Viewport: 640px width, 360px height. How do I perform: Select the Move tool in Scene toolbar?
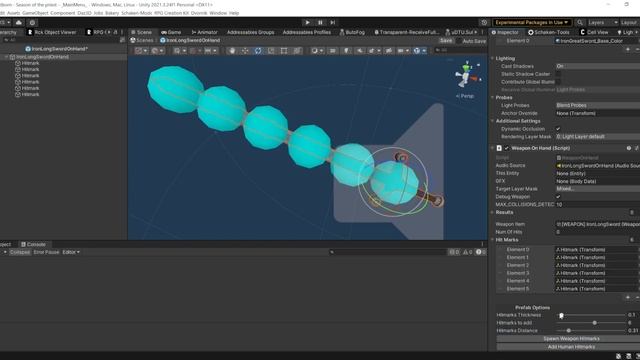point(245,51)
